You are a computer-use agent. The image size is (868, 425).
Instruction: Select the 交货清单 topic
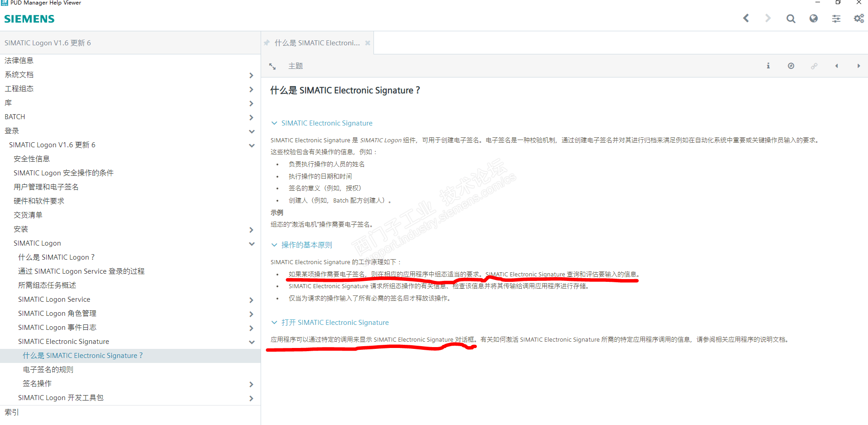[28, 215]
